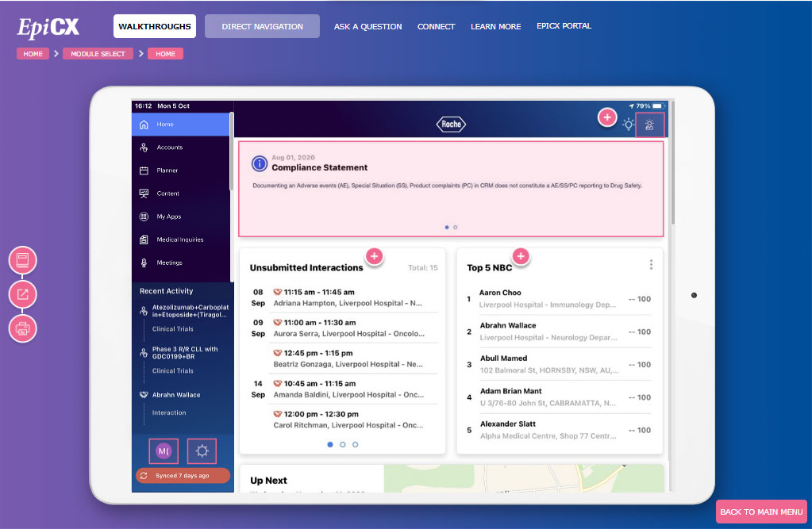Select the first Unsubmitted Interactions page dot

point(330,445)
